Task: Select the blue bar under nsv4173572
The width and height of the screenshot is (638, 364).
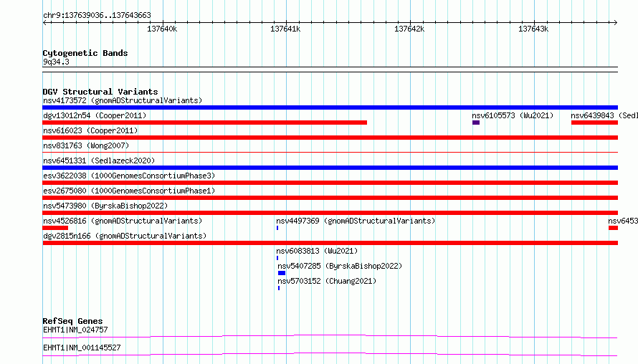Action: (x=330, y=107)
